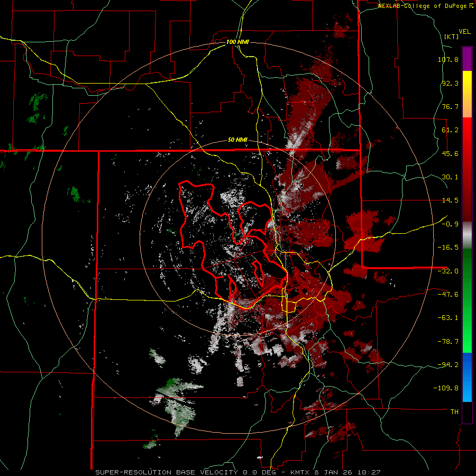Click the 107.8 velocity scale value
Viewport: 476px width, 476px height.
coord(448,59)
